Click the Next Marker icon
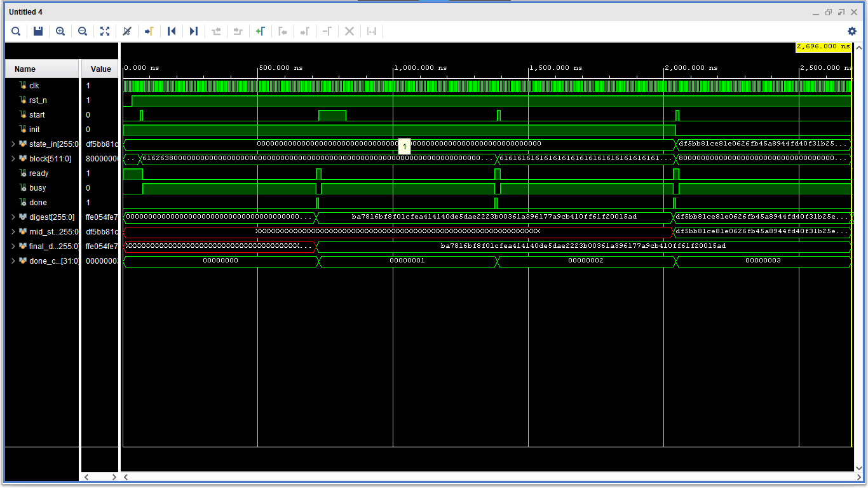The image size is (868, 488). pyautogui.click(x=305, y=31)
